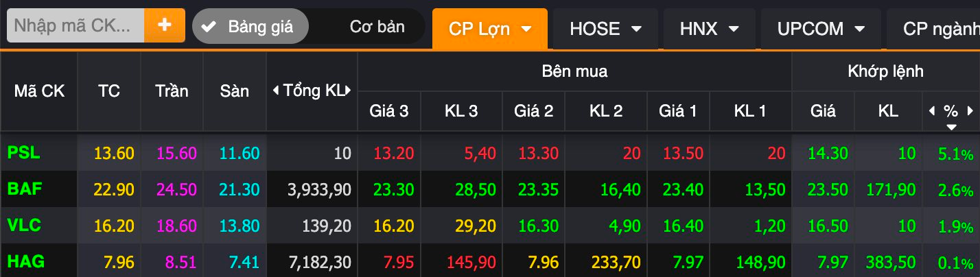
Task: Click PSL bid price 13.50
Action: point(684,153)
